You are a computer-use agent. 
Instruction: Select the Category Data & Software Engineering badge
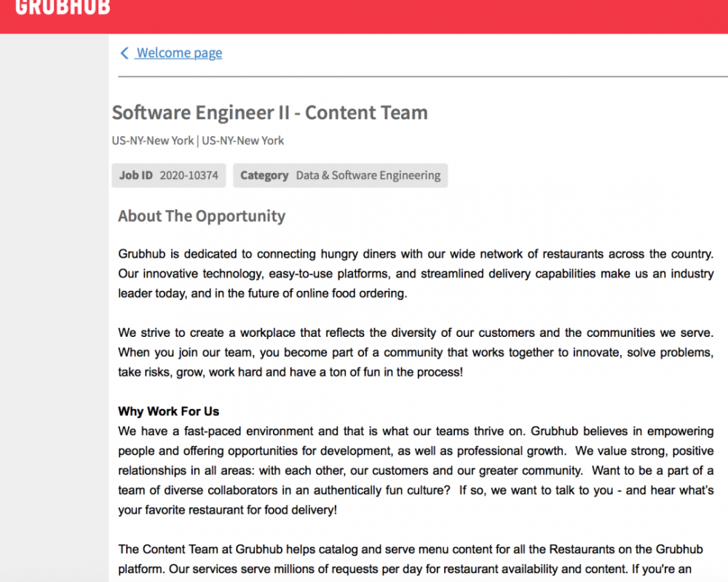(x=340, y=175)
